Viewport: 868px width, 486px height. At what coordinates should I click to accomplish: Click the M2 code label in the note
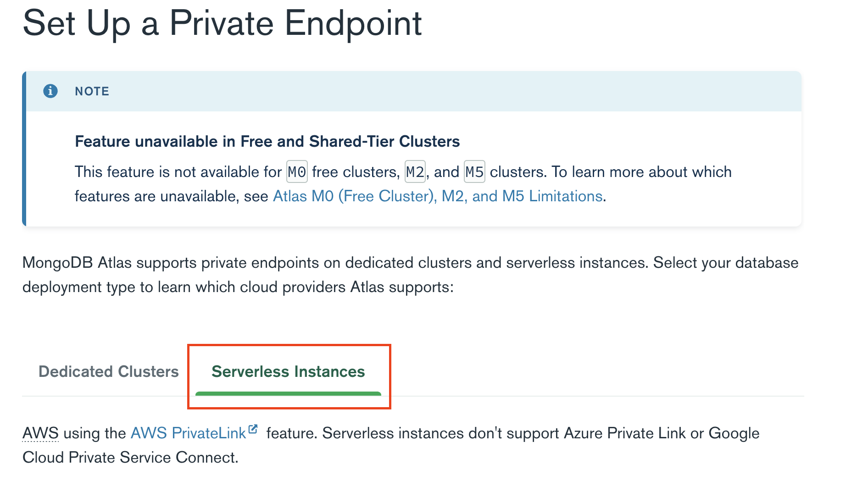point(415,172)
